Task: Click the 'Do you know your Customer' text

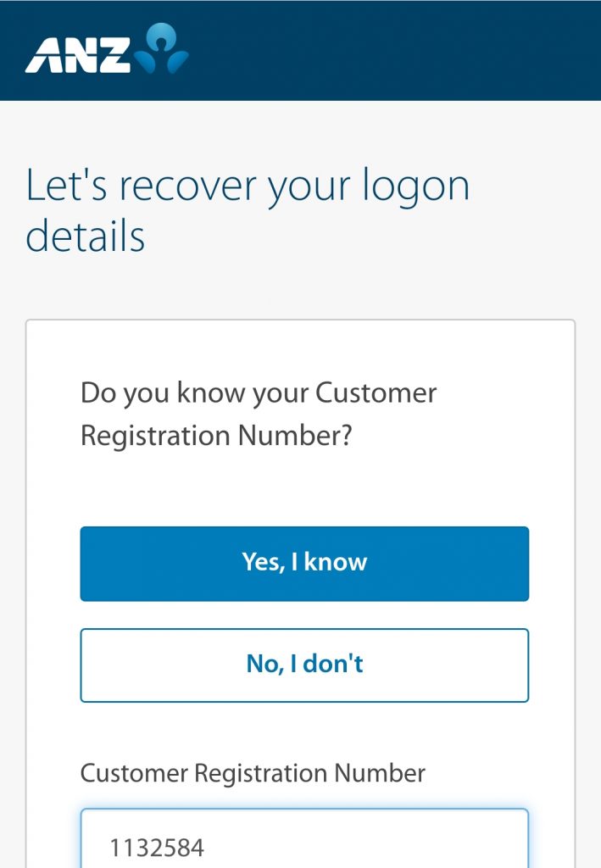Action: click(259, 393)
